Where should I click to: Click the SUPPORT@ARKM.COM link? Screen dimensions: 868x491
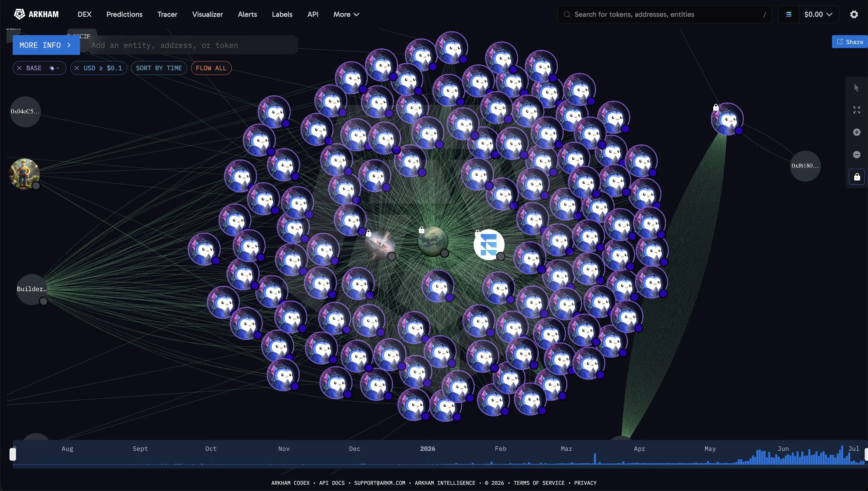379,483
